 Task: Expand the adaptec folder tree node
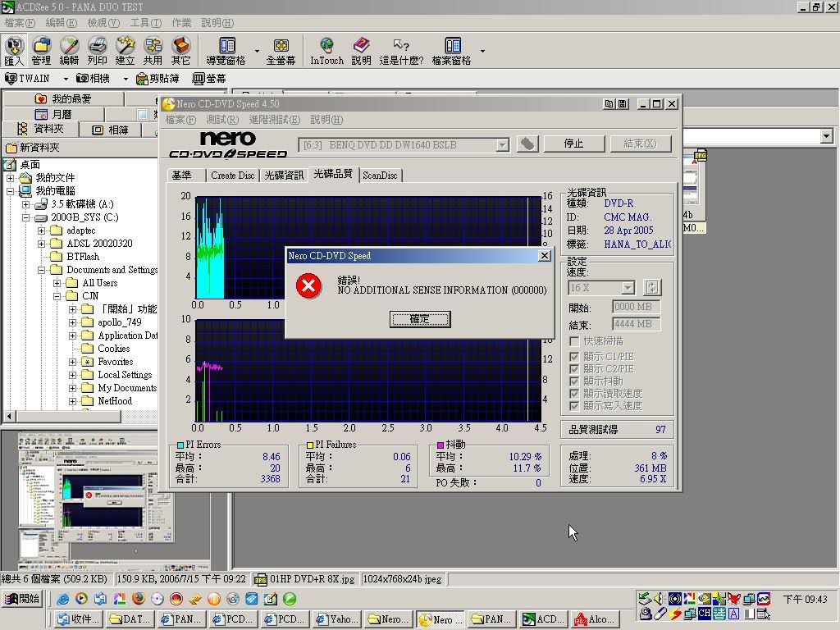click(41, 231)
